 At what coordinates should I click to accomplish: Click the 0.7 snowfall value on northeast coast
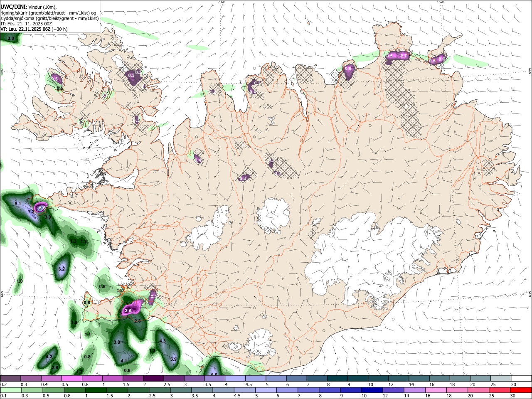pyautogui.click(x=403, y=55)
